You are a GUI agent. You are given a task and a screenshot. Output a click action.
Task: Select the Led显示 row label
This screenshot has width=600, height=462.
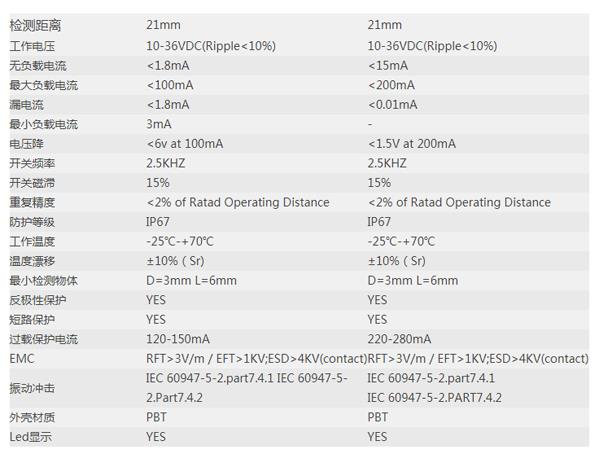(30, 437)
